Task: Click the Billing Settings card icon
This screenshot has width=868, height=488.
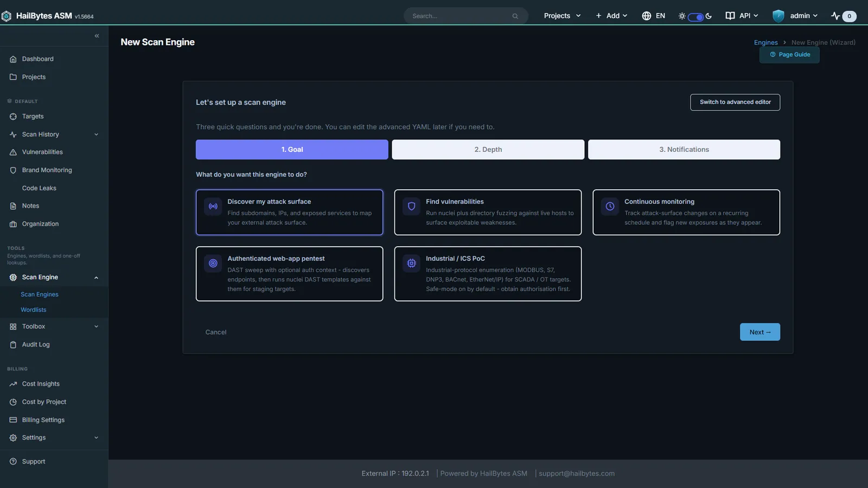Action: (13, 420)
